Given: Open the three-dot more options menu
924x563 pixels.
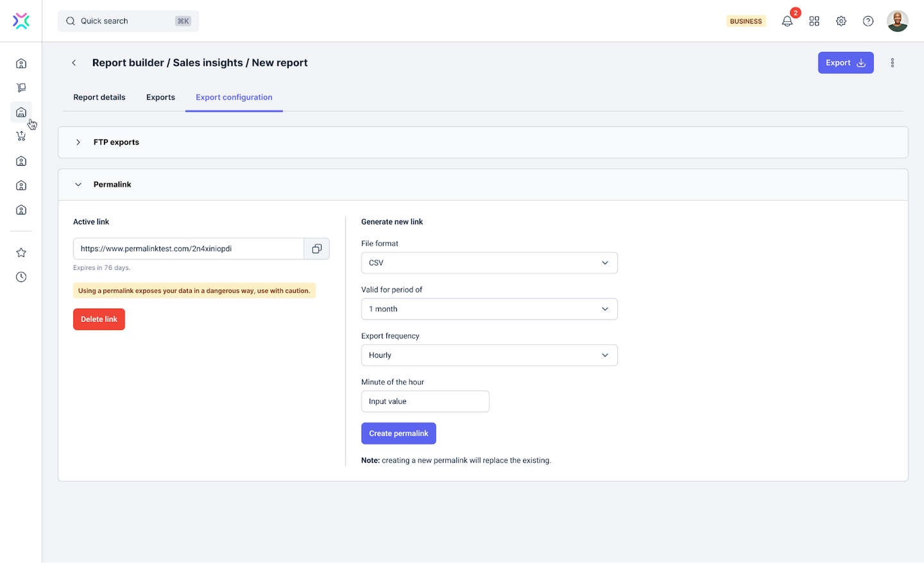Looking at the screenshot, I should [892, 63].
